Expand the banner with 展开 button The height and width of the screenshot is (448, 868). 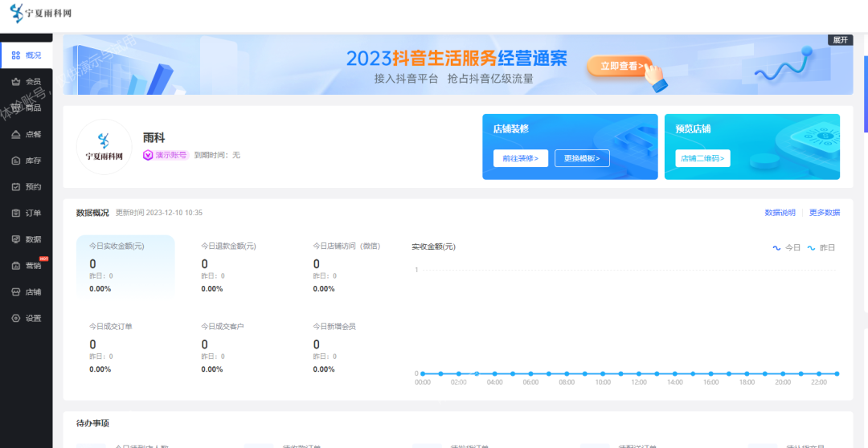tap(841, 40)
